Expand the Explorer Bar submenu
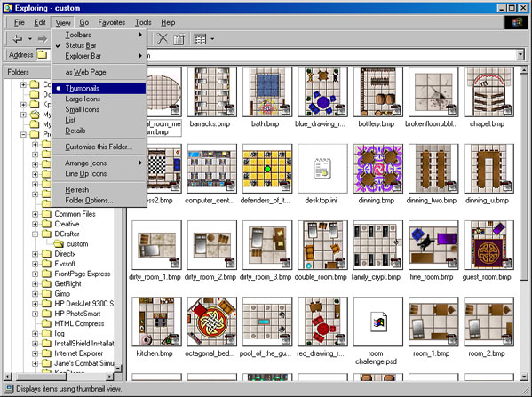Screen dimensions: 532x397 (99, 56)
